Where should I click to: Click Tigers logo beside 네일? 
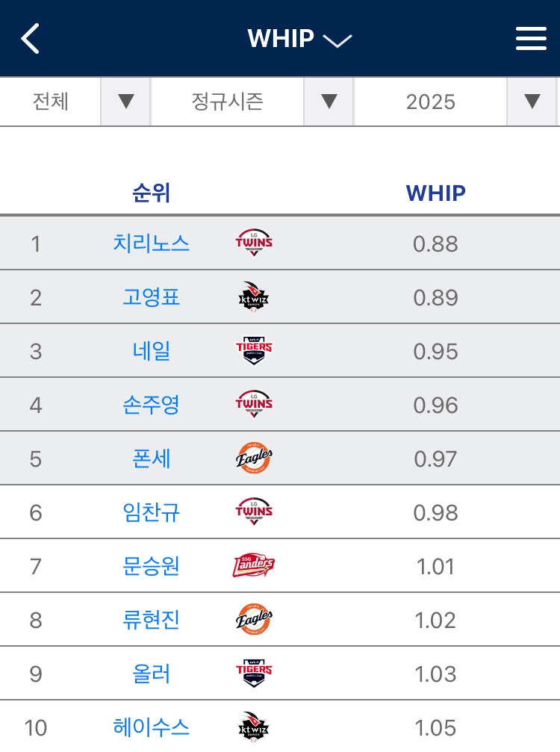point(254,350)
